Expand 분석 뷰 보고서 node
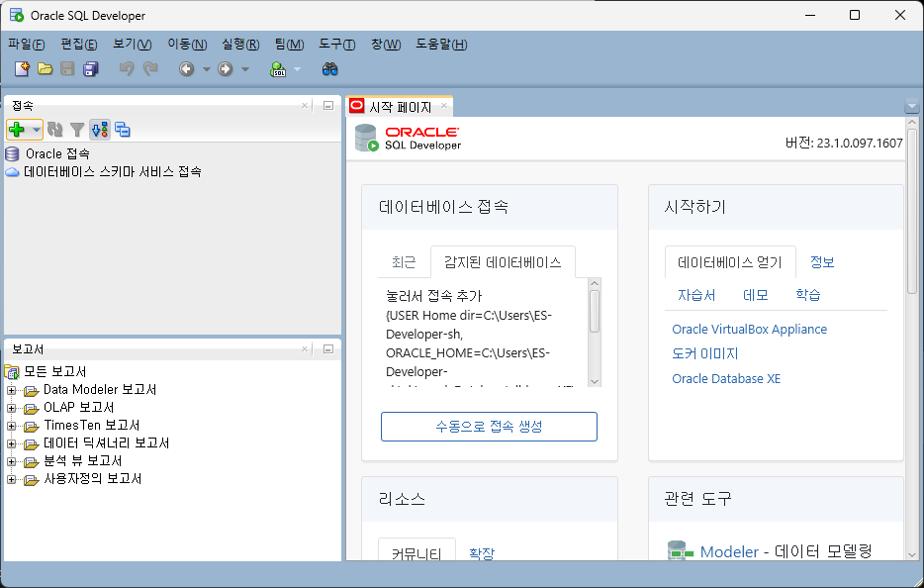Viewport: 924px width, 588px height. pyautogui.click(x=11, y=462)
